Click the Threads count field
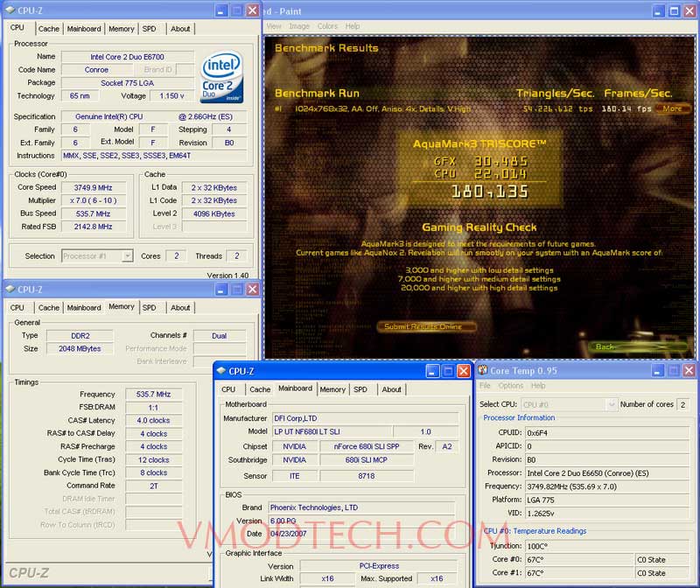 [x=237, y=255]
